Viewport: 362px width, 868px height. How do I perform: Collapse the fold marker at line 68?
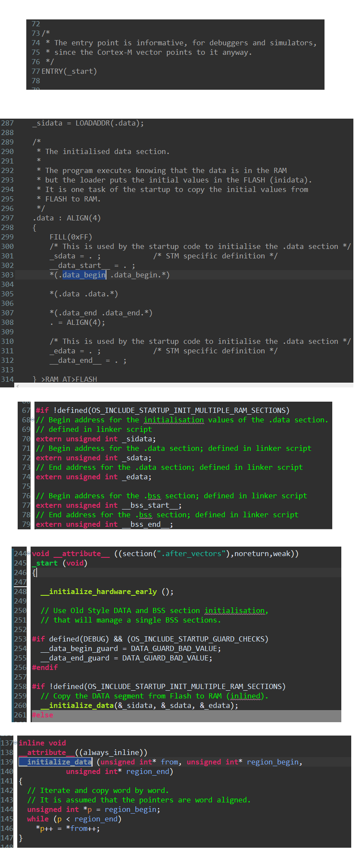pyautogui.click(x=32, y=420)
